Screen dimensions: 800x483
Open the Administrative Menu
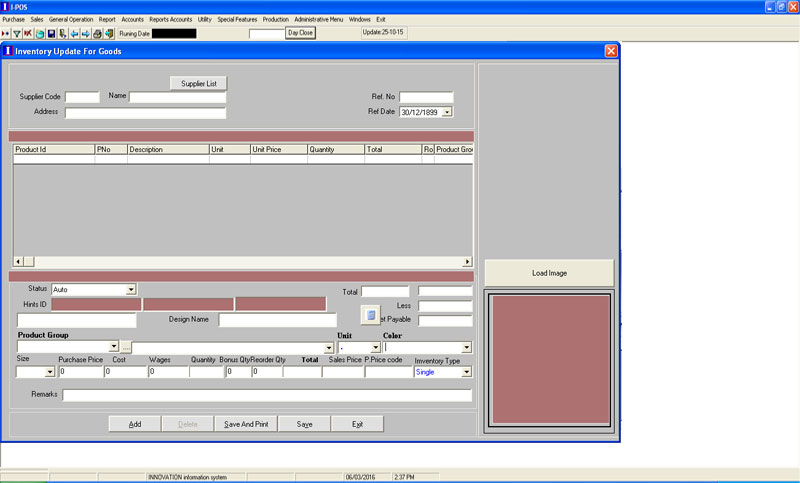click(x=318, y=19)
